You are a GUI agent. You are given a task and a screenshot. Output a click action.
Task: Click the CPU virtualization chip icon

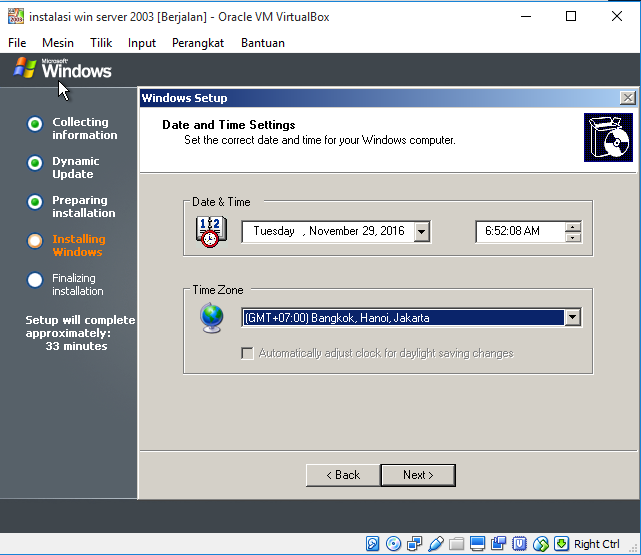click(519, 544)
